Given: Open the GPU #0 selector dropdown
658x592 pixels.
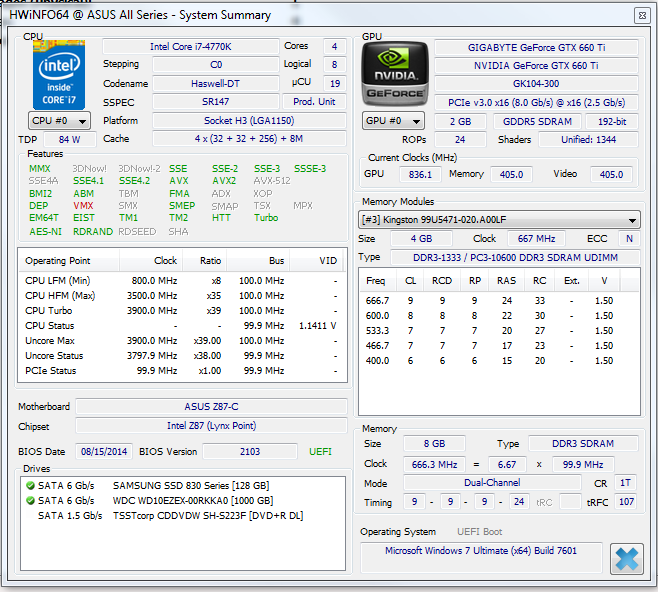Looking at the screenshot, I should pos(393,121).
